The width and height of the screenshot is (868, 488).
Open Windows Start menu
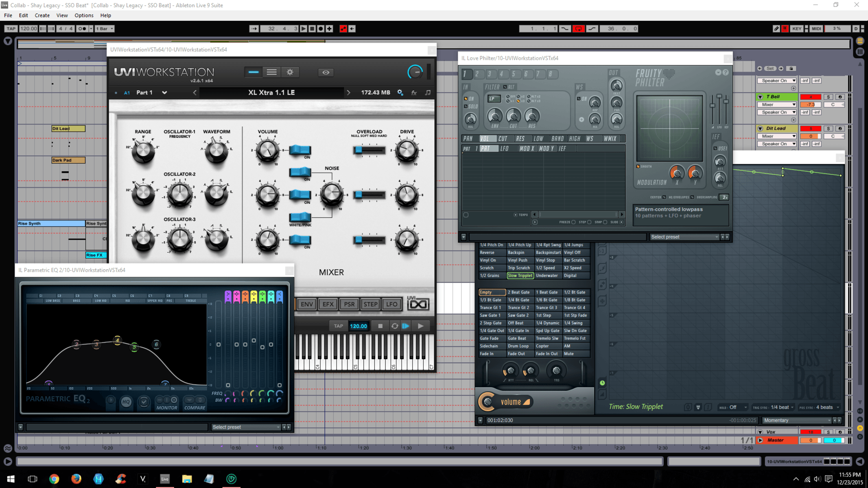11,479
